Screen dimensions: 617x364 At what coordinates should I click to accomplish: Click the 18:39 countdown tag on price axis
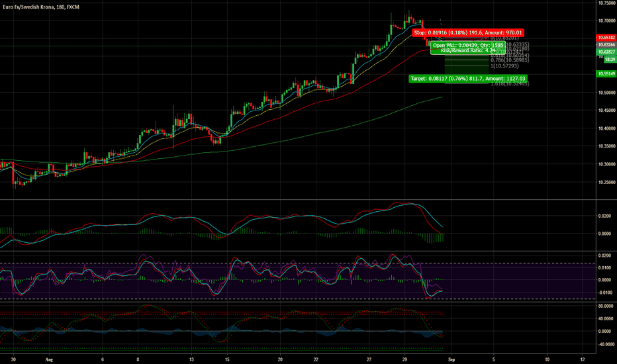[610, 60]
